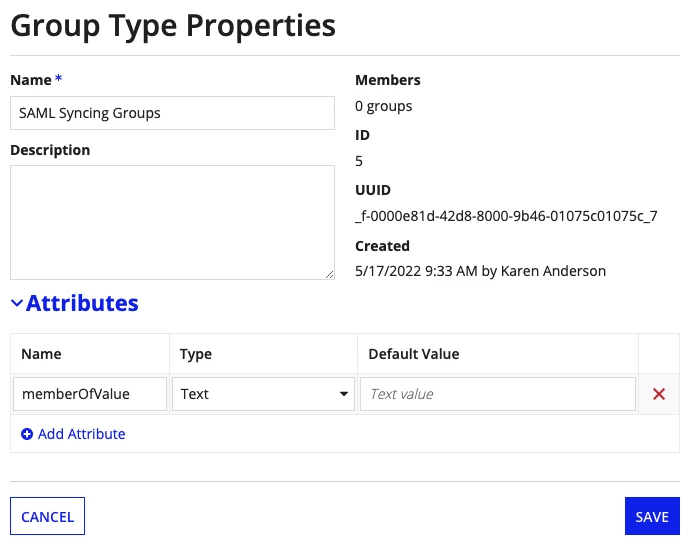
Task: Click the plus icon beside Add Attribute
Action: coord(27,434)
